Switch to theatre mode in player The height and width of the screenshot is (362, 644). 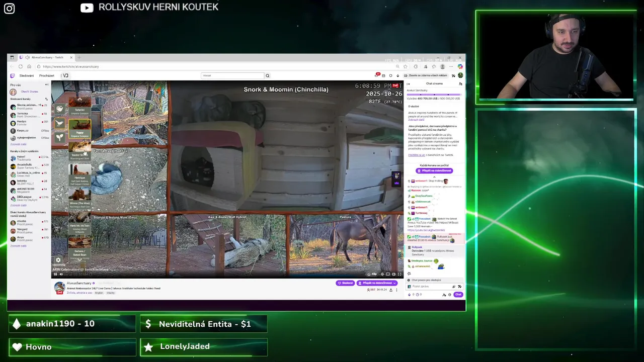tap(394, 274)
